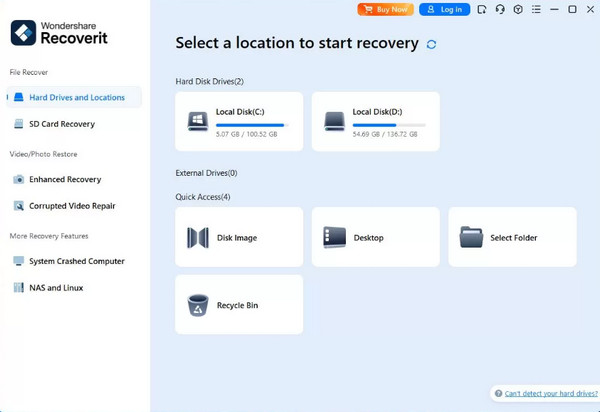Open Corrupted Video Repair

pos(74,206)
